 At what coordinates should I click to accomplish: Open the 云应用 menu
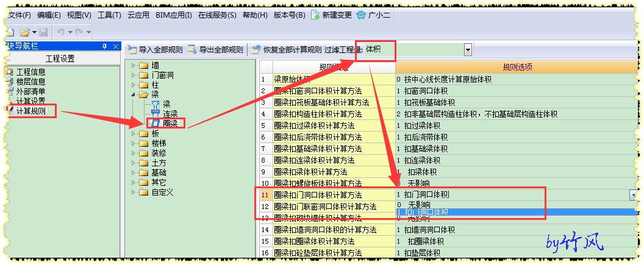138,15
